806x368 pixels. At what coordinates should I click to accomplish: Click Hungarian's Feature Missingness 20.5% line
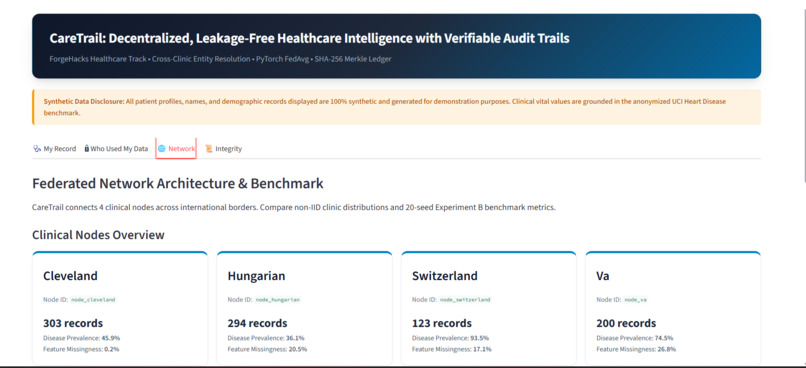(267, 349)
